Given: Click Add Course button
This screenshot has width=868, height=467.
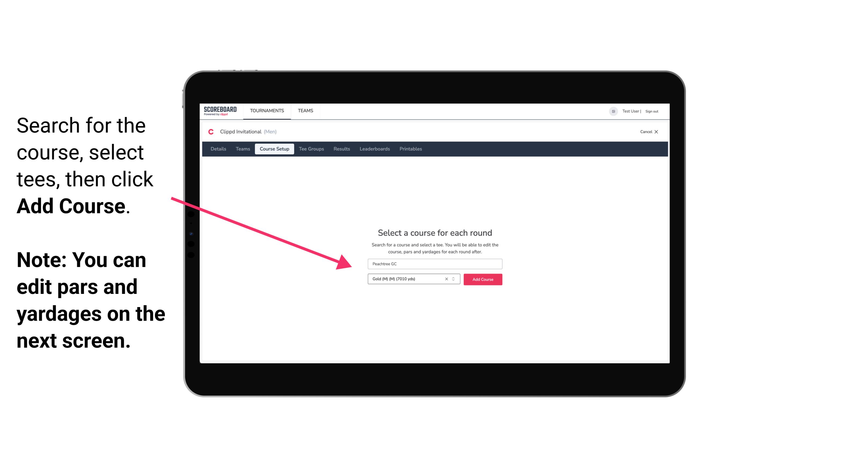Looking at the screenshot, I should click(482, 279).
